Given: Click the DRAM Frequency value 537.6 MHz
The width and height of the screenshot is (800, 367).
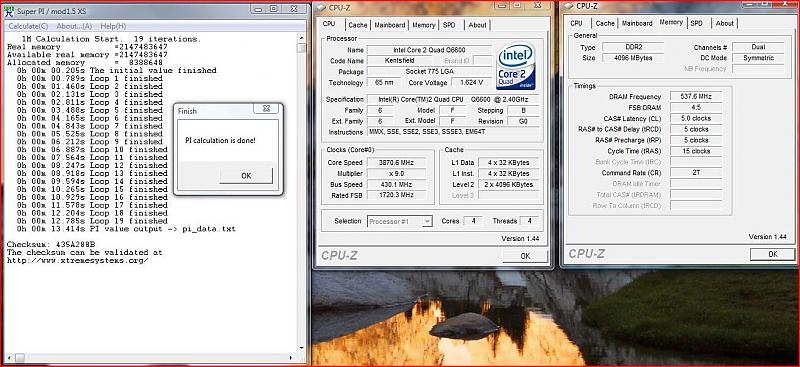Looking at the screenshot, I should click(x=696, y=96).
